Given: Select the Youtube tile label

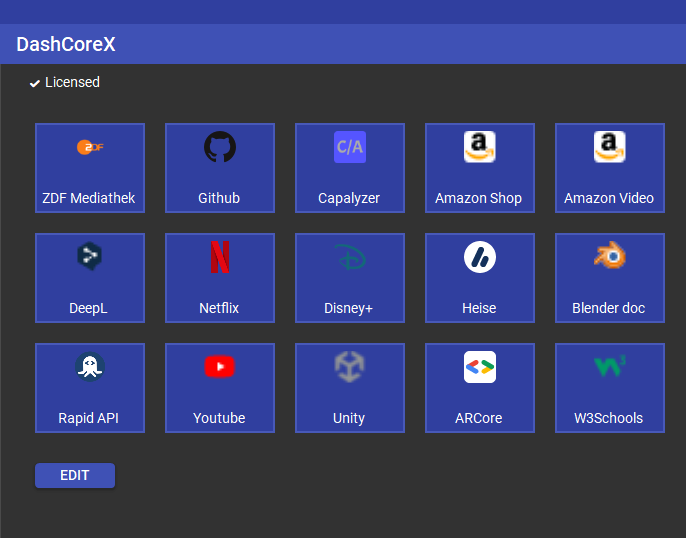Looking at the screenshot, I should pyautogui.click(x=219, y=418).
